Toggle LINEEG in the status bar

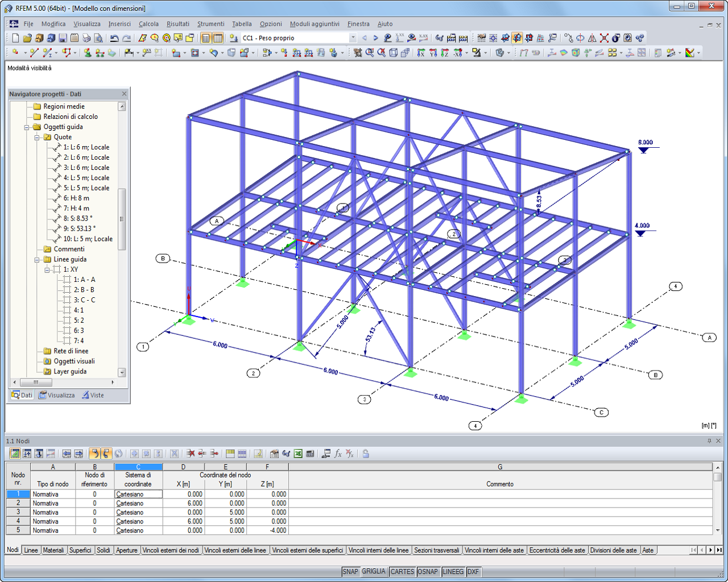tap(453, 572)
